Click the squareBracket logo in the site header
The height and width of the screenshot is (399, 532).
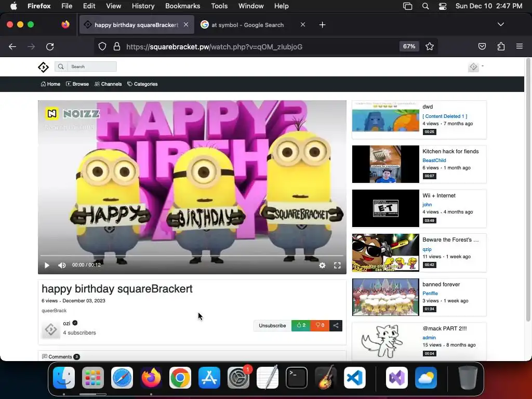click(43, 67)
